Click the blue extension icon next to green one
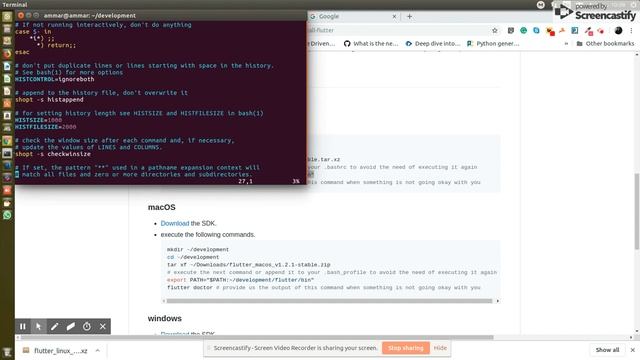Viewport: 640px width, 360px height. (536, 31)
